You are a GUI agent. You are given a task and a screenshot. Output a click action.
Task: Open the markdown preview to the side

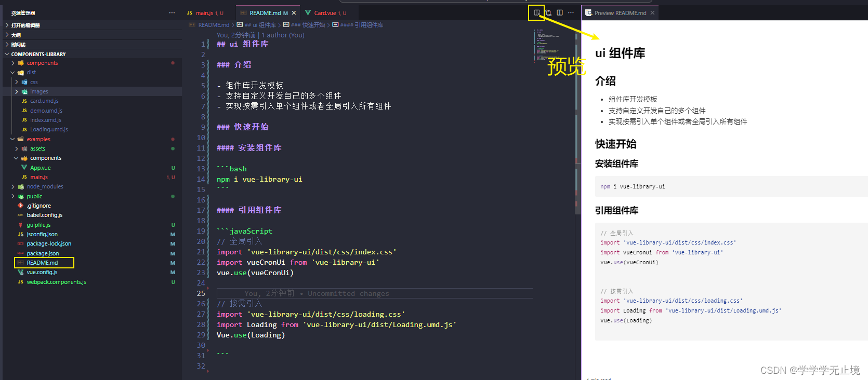pos(537,12)
